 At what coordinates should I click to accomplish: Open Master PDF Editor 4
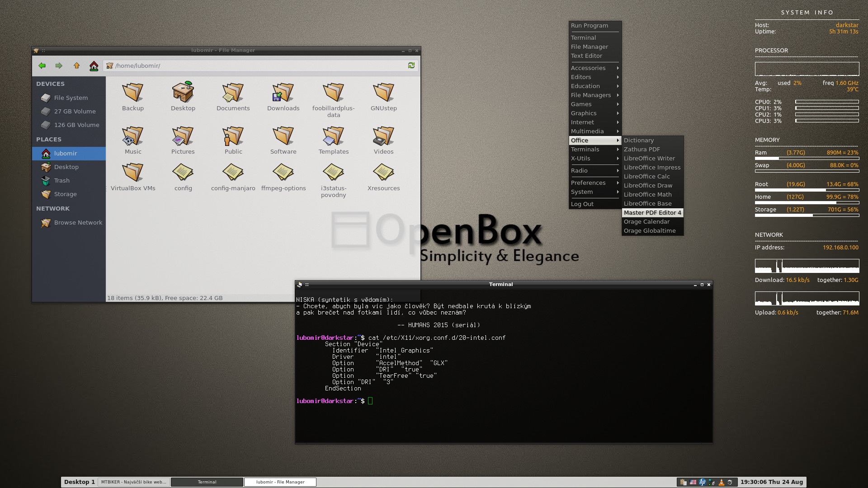[652, 212]
